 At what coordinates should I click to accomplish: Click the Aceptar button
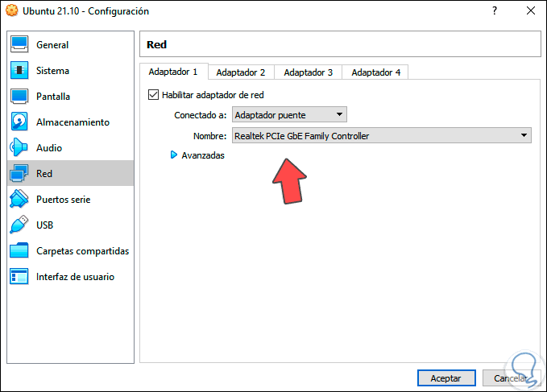pyautogui.click(x=445, y=378)
